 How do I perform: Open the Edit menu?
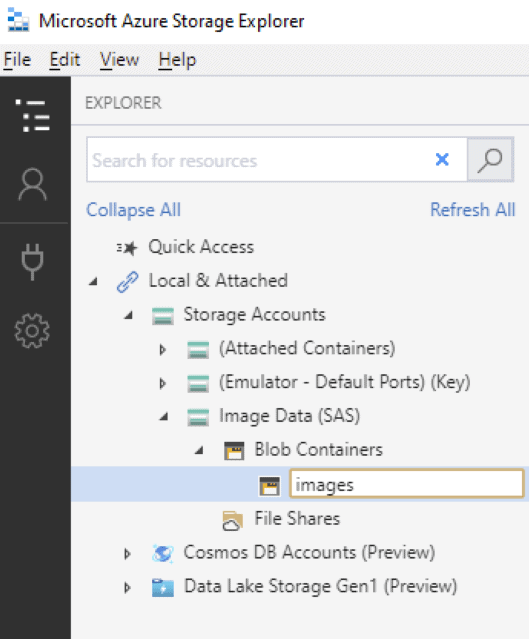tap(65, 60)
